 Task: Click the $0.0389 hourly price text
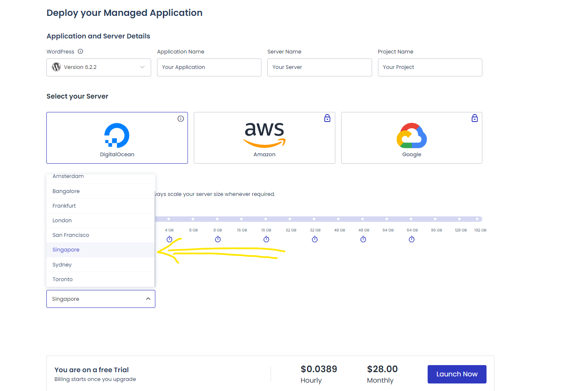(319, 369)
